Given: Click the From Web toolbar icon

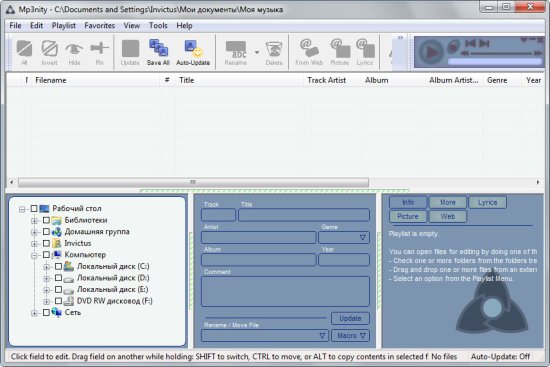Looking at the screenshot, I should click(x=309, y=52).
